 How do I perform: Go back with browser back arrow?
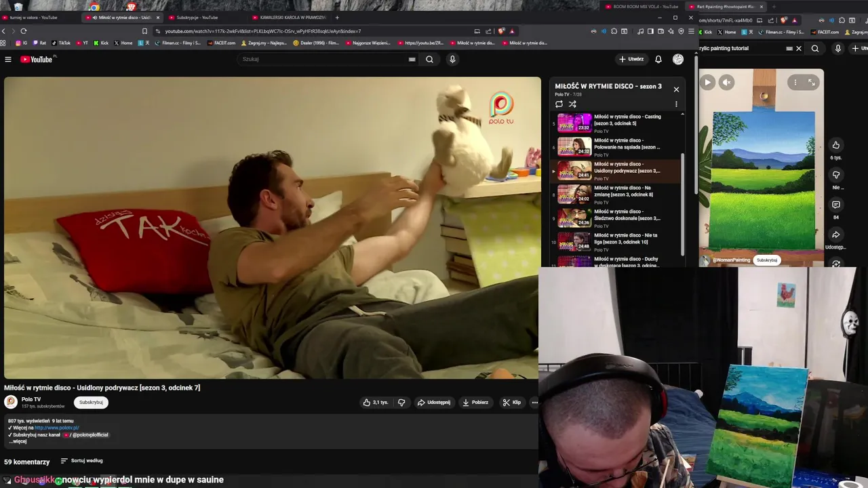[4, 31]
